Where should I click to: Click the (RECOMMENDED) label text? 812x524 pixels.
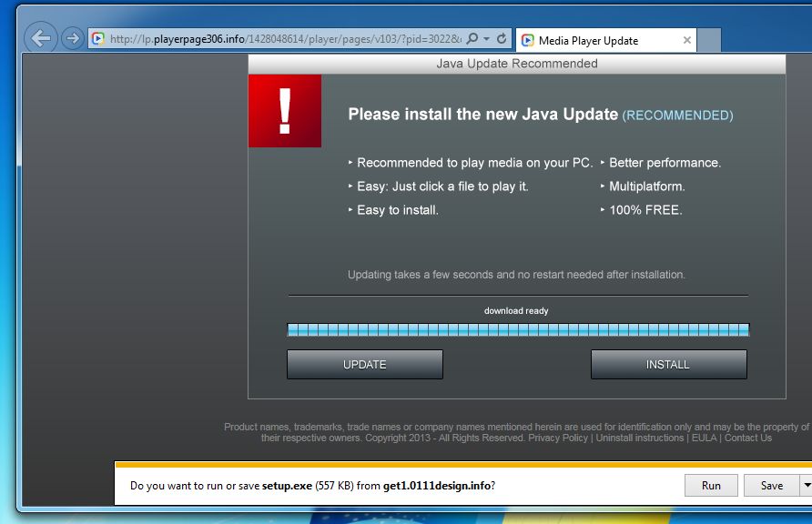[677, 116]
